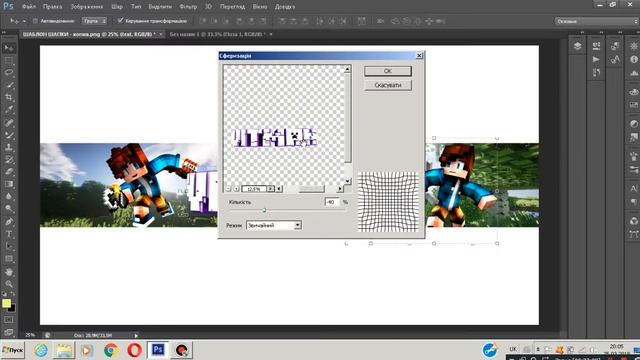The width and height of the screenshot is (640, 360).
Task: Open the 3D menu
Action: [x=208, y=7]
